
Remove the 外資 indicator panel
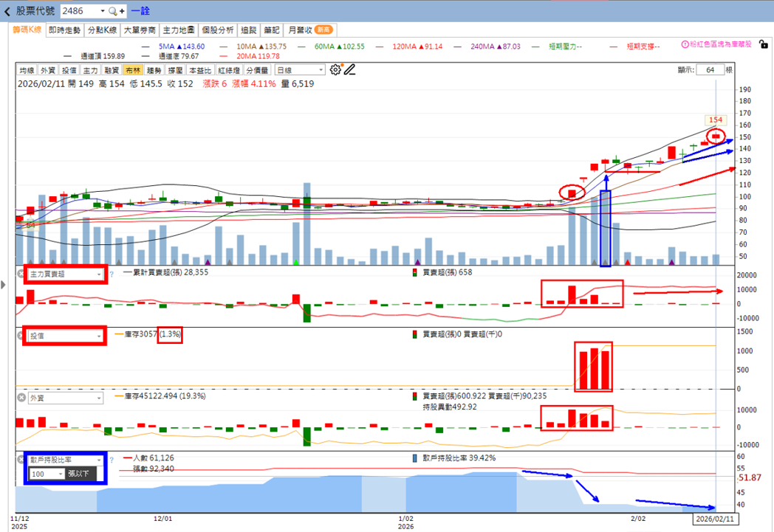pos(21,398)
